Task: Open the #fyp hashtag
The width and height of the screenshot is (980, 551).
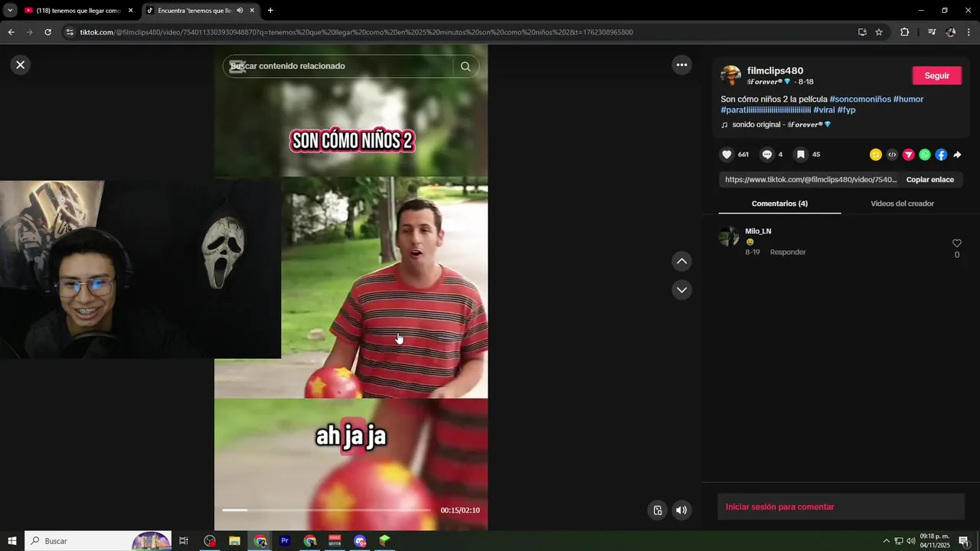Action: tap(846, 110)
